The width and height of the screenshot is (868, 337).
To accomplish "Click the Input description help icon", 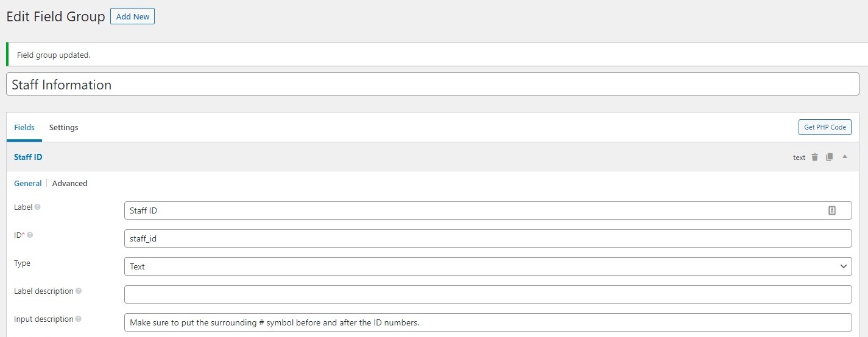I will (x=78, y=319).
